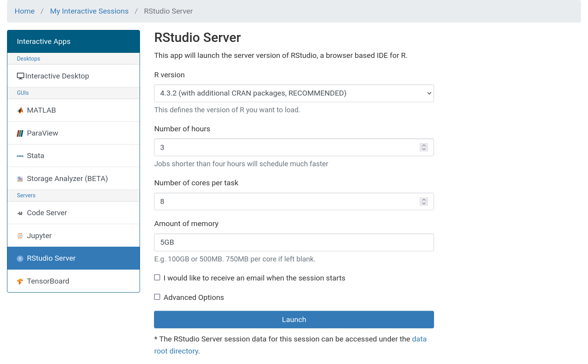The image size is (588, 364).
Task: Click "This defines the version of R" hint
Action: 227,110
